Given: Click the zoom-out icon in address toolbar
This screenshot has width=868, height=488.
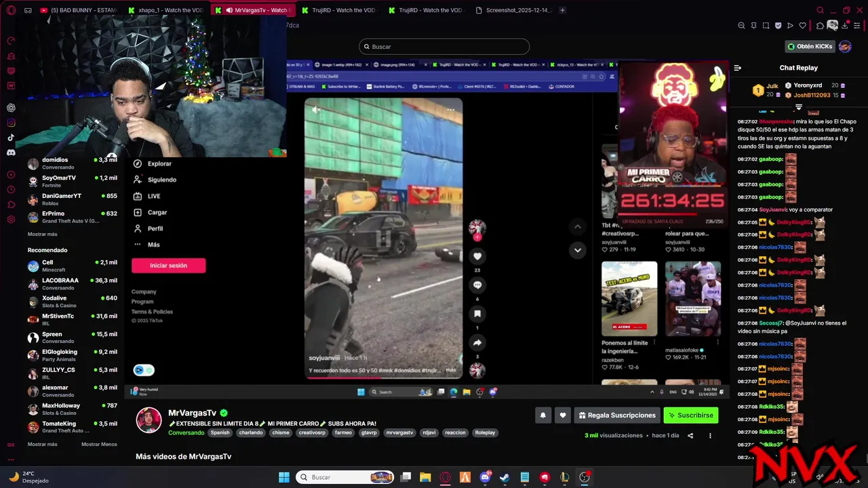Looking at the screenshot, I should pyautogui.click(x=741, y=26).
